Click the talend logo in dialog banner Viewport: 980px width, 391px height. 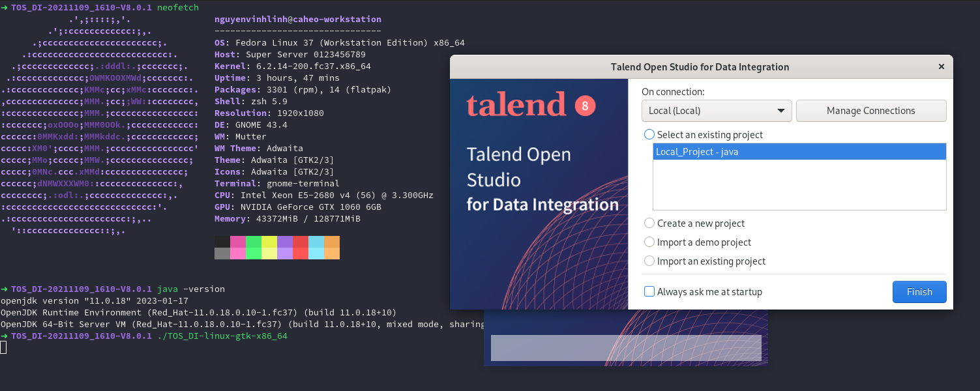coord(516,105)
